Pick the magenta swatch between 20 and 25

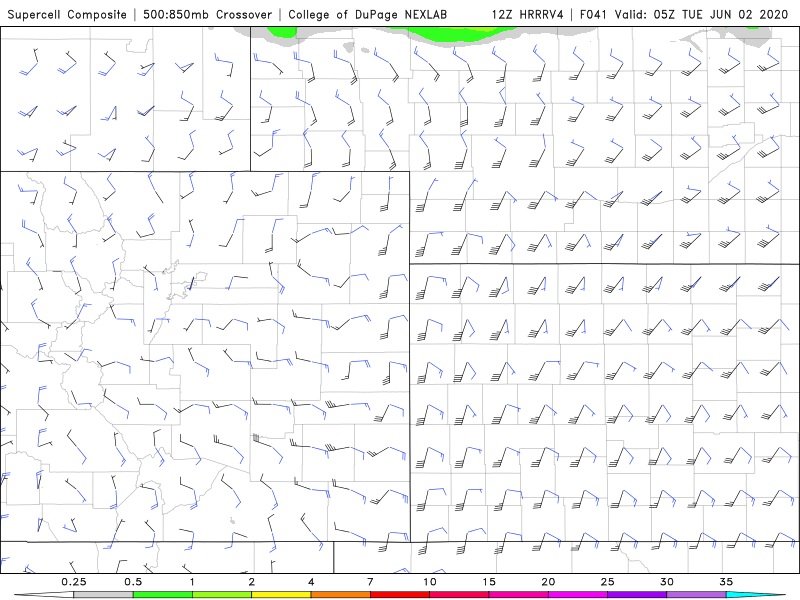[578, 595]
